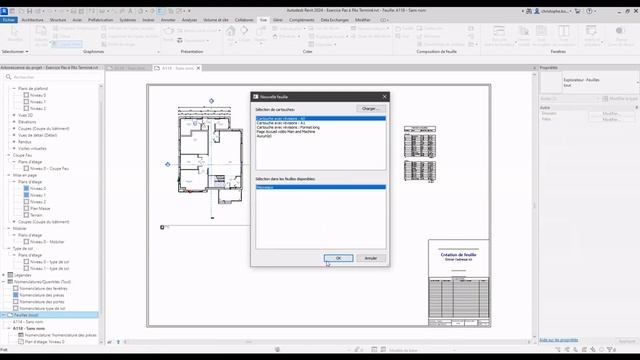Expand the Vues 3D tree node

[14, 115]
